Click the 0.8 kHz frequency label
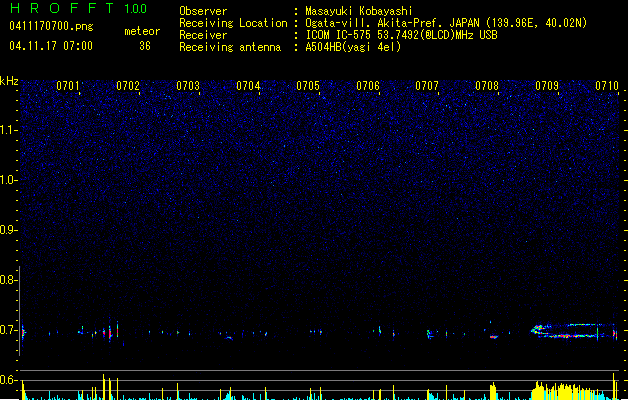This screenshot has width=629, height=400. pos(8,280)
